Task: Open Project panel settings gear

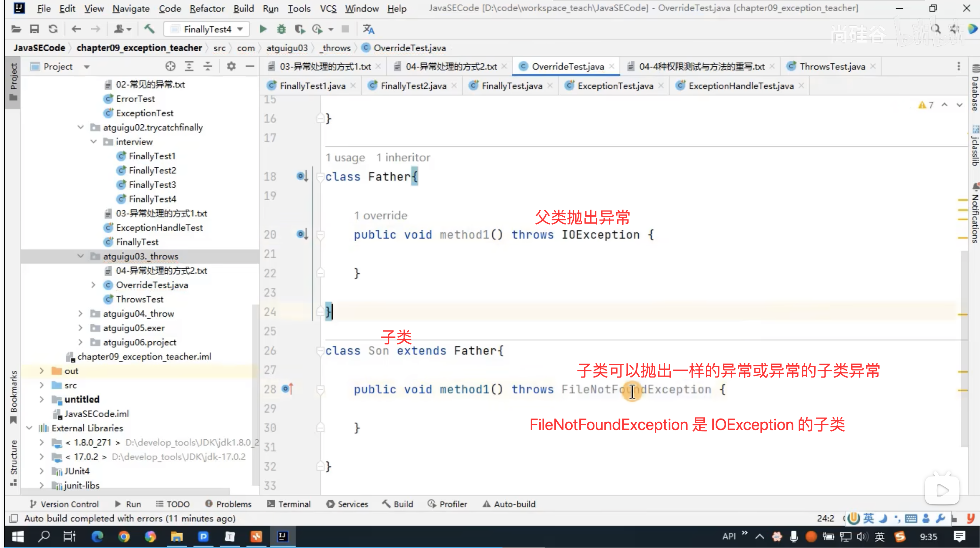Action: [x=231, y=66]
